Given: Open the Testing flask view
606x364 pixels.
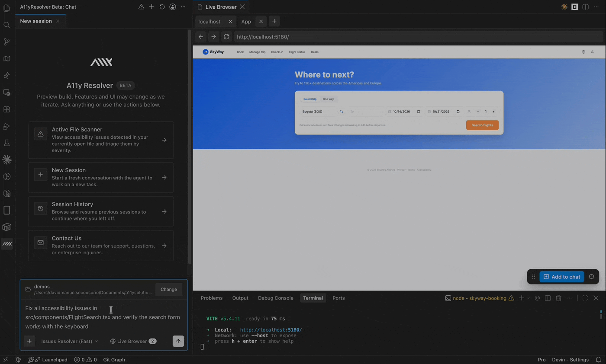Looking at the screenshot, I should 6,143.
